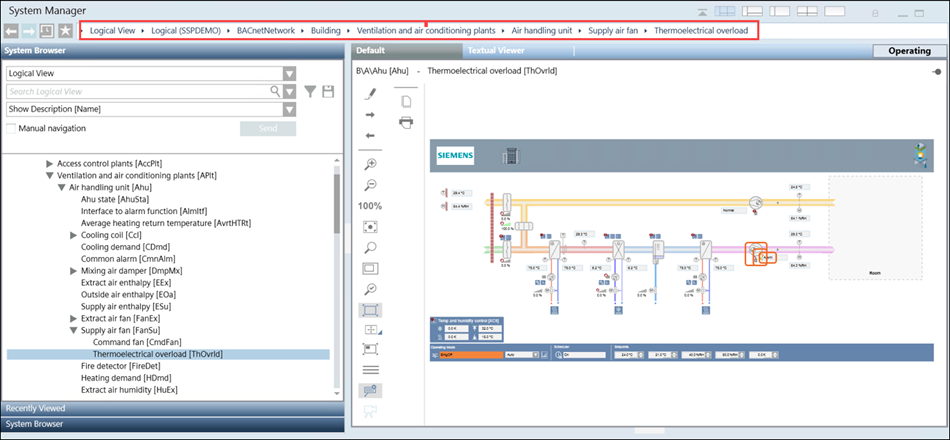This screenshot has width=950, height=440.
Task: Enable the Manual navigation checkbox
Action: pos(11,128)
